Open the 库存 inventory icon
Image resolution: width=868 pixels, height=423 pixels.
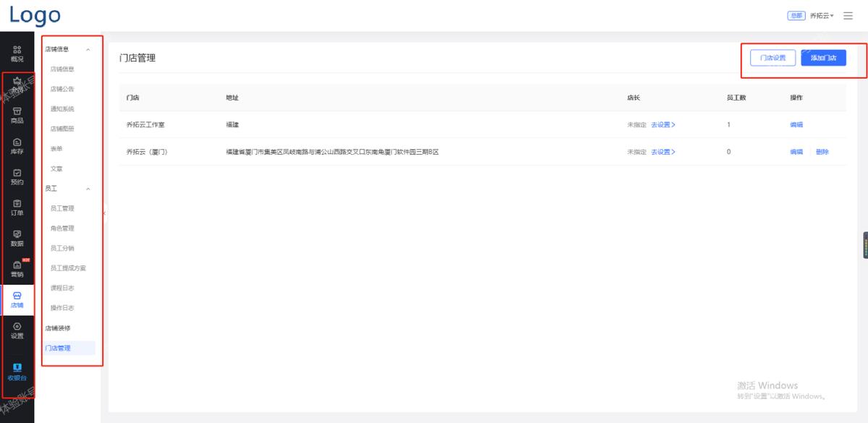tap(17, 147)
